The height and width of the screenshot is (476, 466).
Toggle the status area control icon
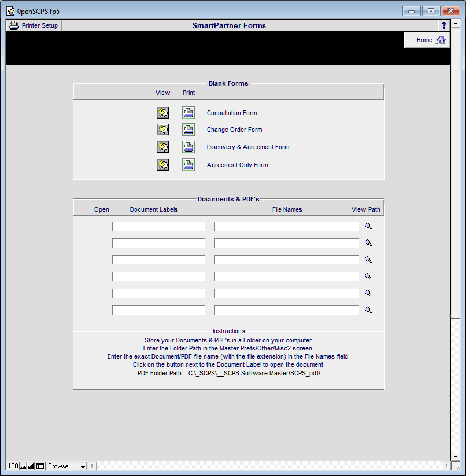coord(40,466)
